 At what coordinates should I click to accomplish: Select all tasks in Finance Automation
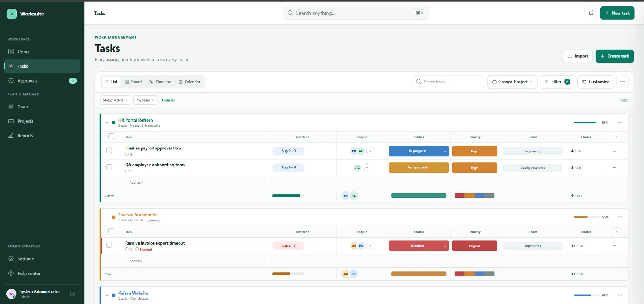[111, 231]
